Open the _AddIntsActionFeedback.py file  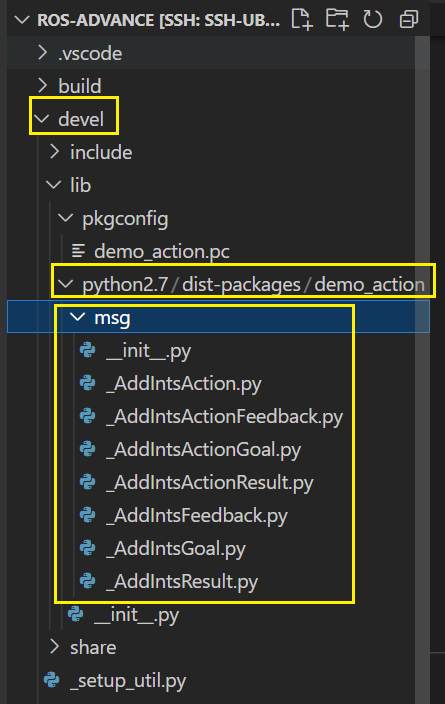pyautogui.click(x=225, y=417)
